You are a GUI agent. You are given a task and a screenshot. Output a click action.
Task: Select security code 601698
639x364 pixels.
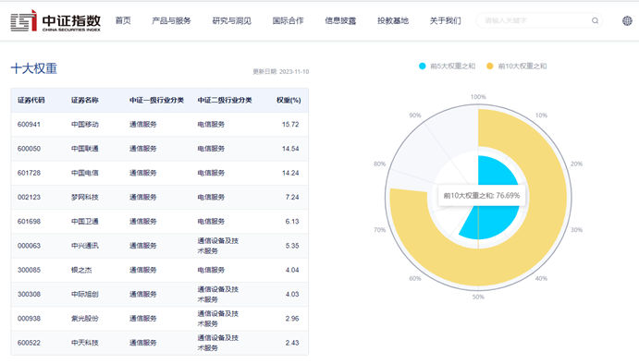[29, 222]
